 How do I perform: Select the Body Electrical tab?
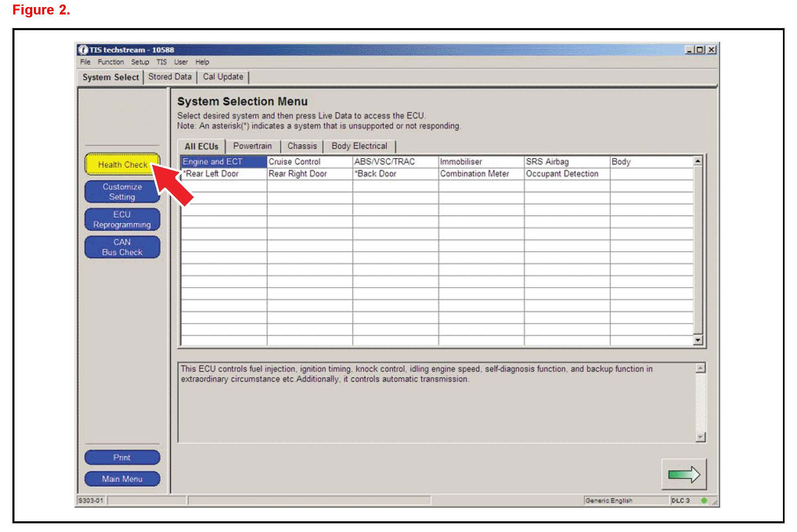pos(359,146)
